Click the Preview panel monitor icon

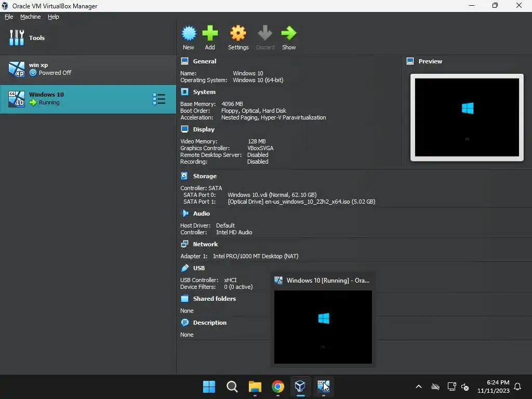(410, 61)
